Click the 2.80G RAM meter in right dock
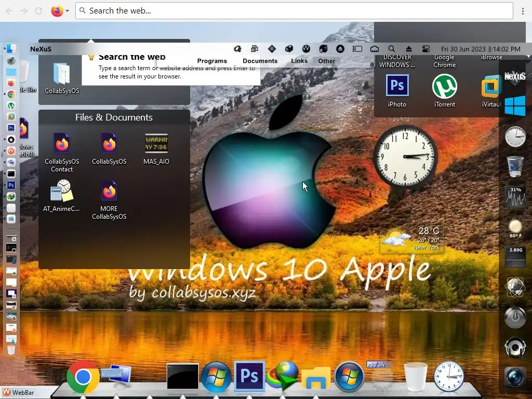The image size is (532, 399). (x=515, y=257)
